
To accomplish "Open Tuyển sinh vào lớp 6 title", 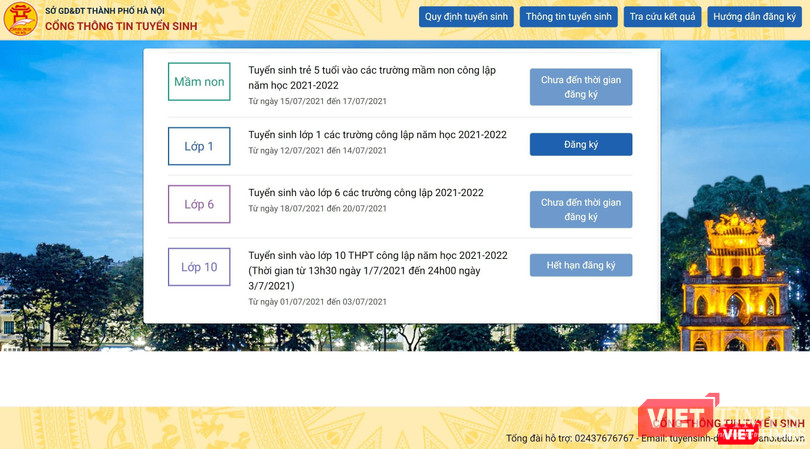I will (x=365, y=193).
